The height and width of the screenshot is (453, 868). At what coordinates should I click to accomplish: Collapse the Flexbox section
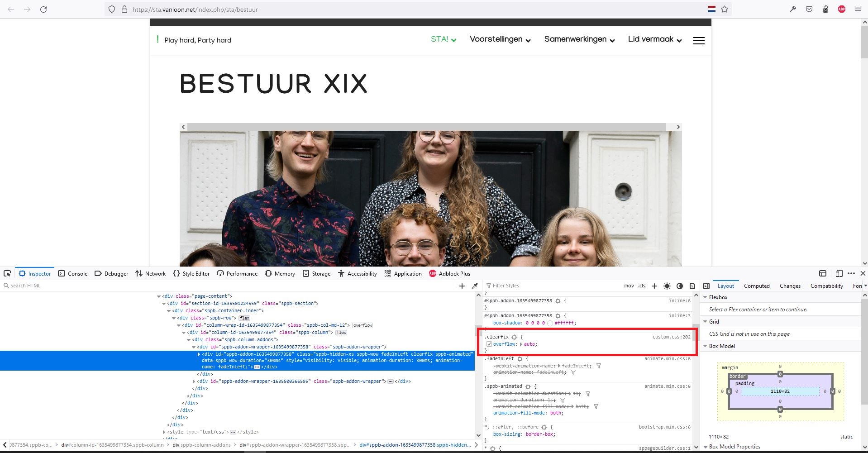705,297
